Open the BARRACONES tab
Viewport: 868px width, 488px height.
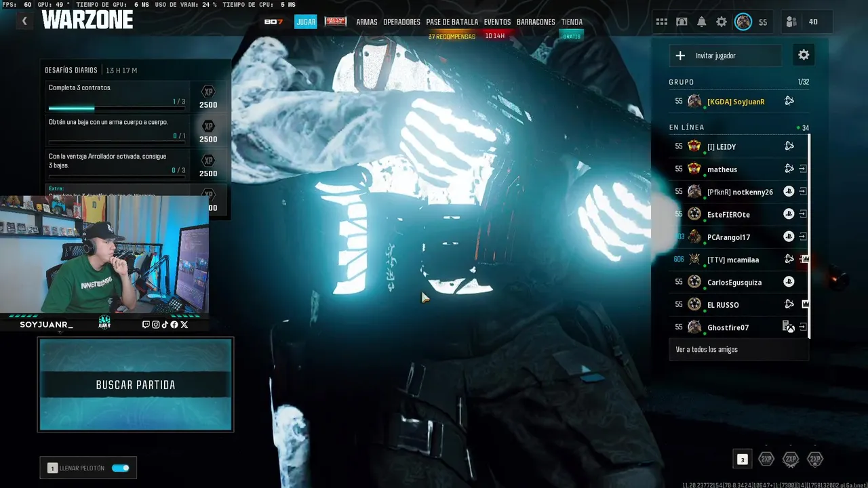[536, 22]
